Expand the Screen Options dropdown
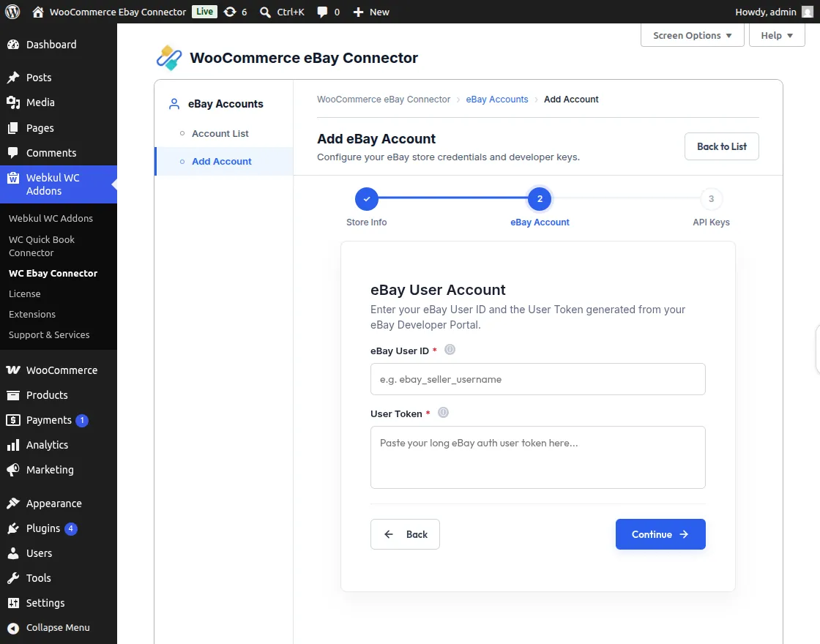820x644 pixels. pos(693,35)
